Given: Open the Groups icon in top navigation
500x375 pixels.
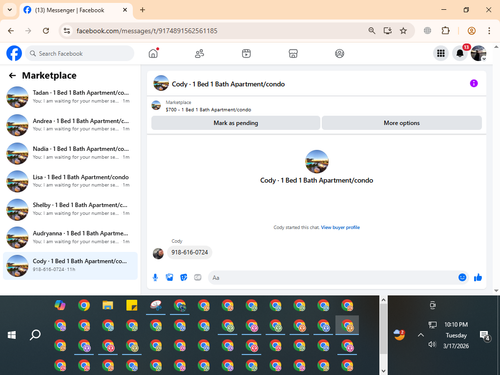Looking at the screenshot, I should [339, 53].
